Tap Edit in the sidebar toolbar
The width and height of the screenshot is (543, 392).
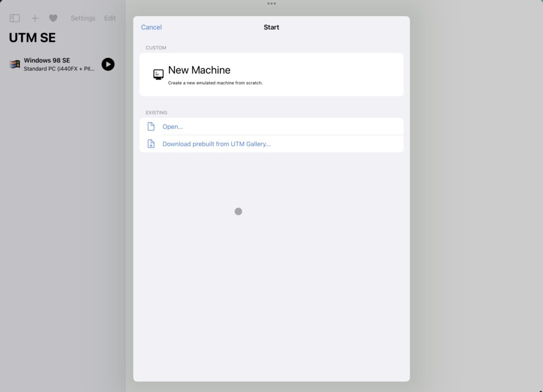tap(110, 18)
